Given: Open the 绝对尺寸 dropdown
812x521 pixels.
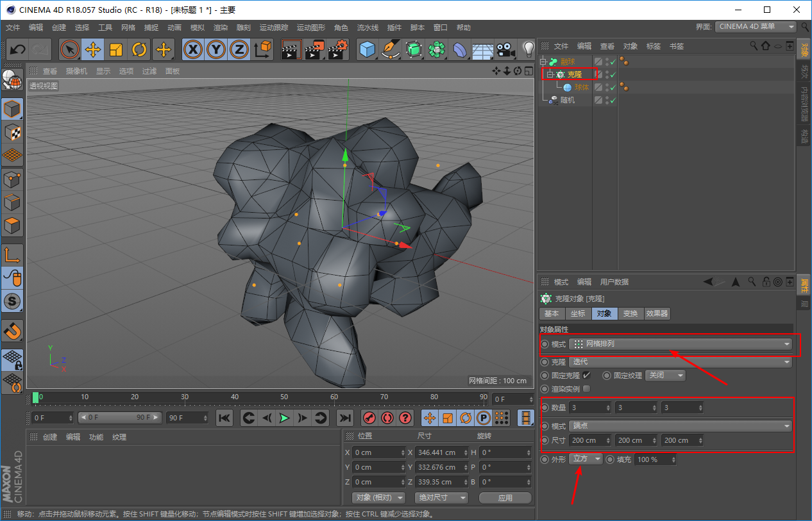Looking at the screenshot, I should pyautogui.click(x=441, y=497).
